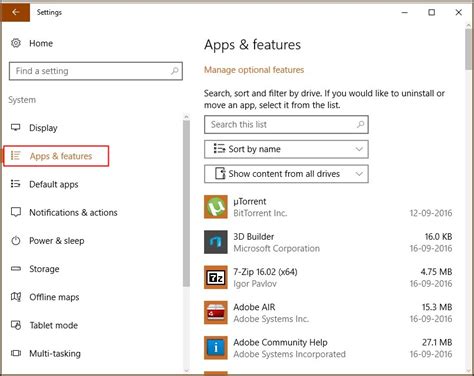Screen dimensions: 474x376
Task: Click the Notifications & actions speech bubble icon
Action: point(16,212)
